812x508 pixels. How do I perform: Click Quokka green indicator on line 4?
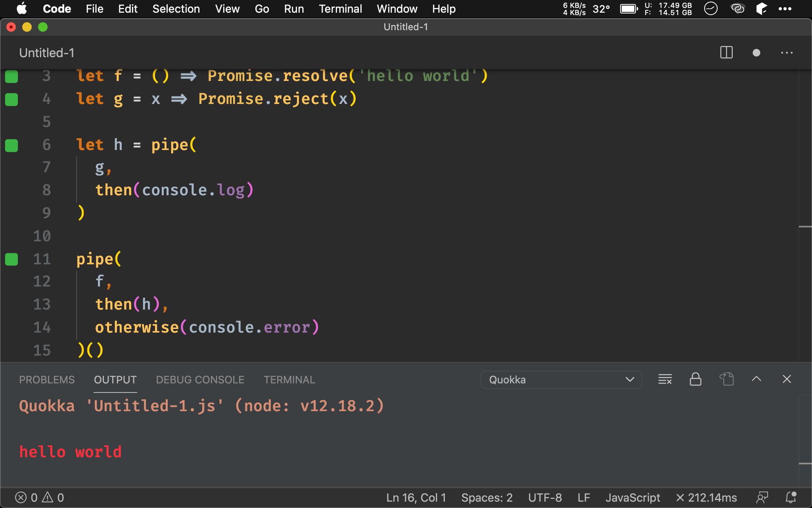point(11,100)
